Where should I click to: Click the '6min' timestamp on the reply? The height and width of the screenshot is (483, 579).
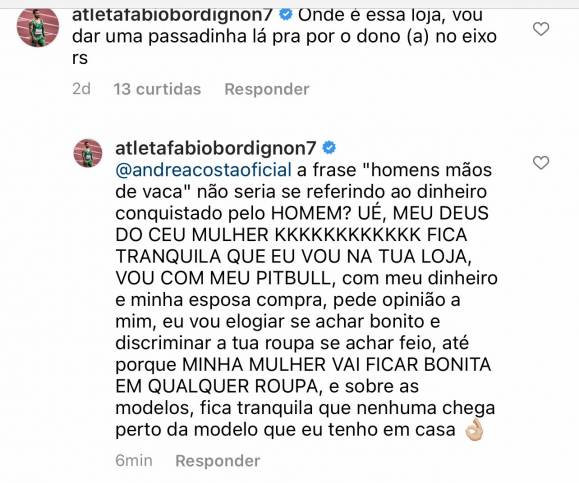(x=134, y=461)
